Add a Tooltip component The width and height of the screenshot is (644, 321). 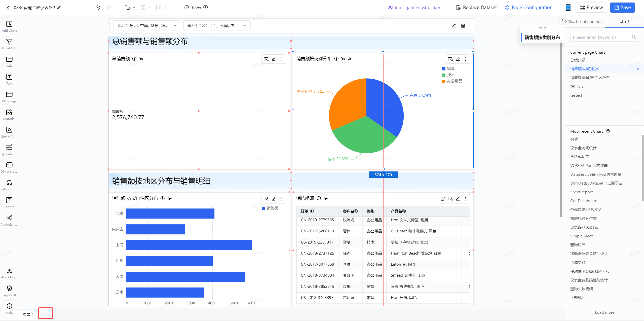point(9,203)
